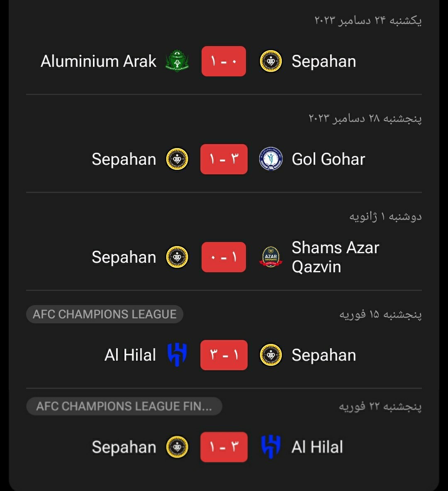Tap Al Hilal logo in final-stage match

(x=271, y=447)
